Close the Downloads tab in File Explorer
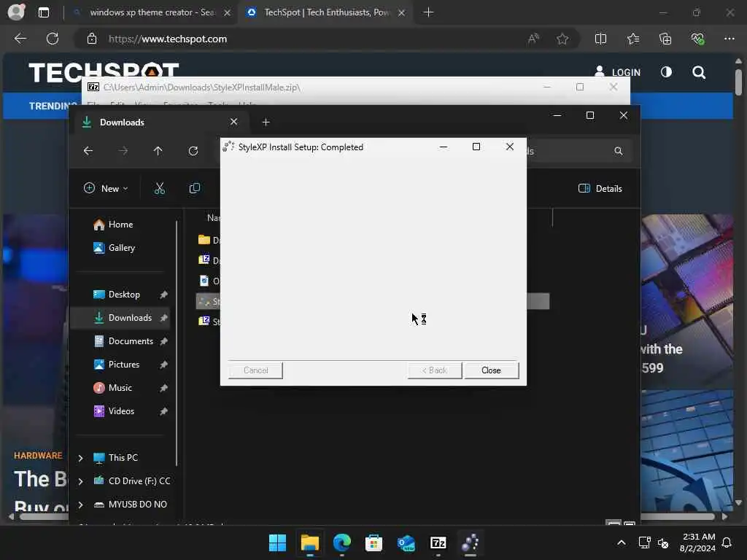Image resolution: width=747 pixels, height=560 pixels. click(233, 122)
